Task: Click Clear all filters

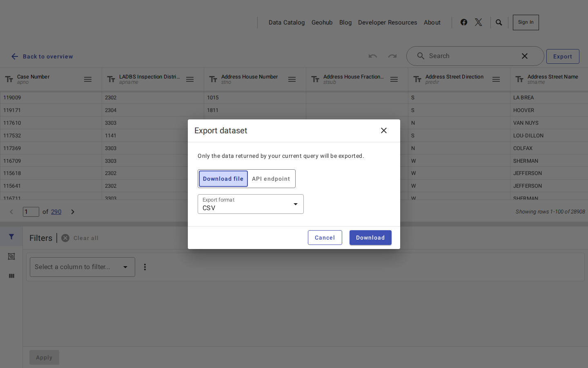Action: click(80, 238)
